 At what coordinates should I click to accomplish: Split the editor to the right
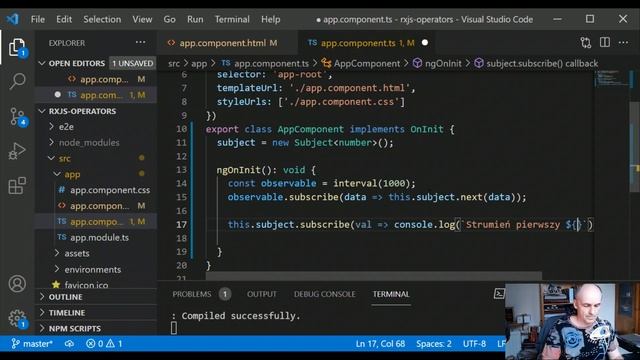(604, 42)
